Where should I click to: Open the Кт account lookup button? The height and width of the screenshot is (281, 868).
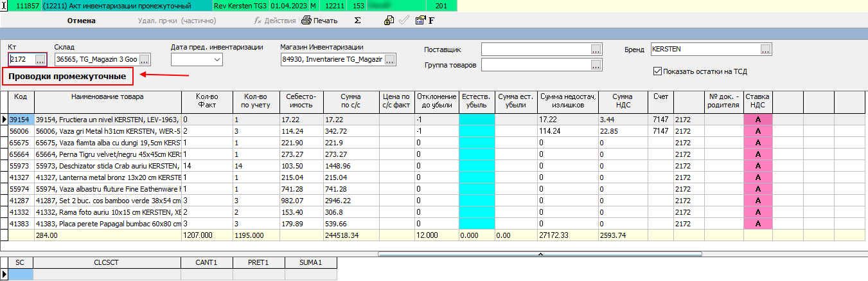click(x=40, y=60)
